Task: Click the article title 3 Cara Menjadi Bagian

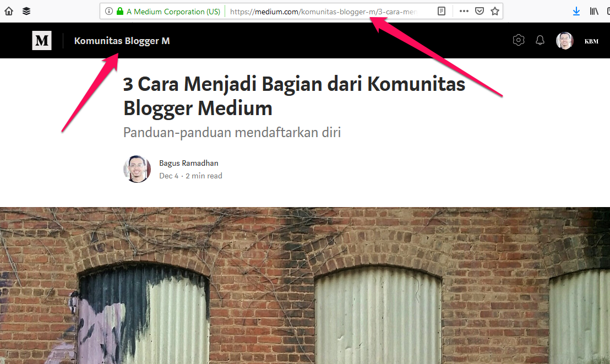Action: click(x=294, y=96)
